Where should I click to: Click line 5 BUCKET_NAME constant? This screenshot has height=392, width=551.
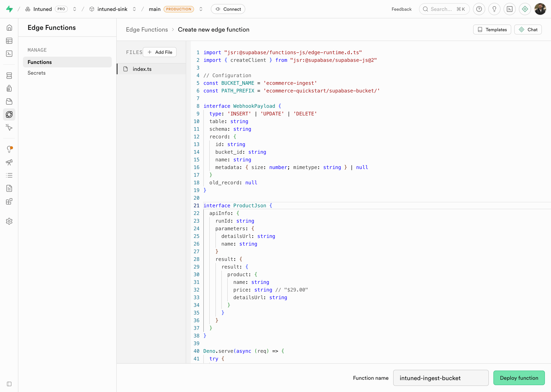click(x=238, y=83)
